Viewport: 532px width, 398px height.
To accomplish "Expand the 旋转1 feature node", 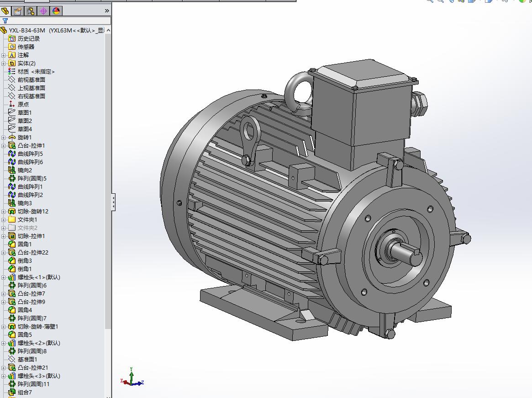I will (3, 137).
